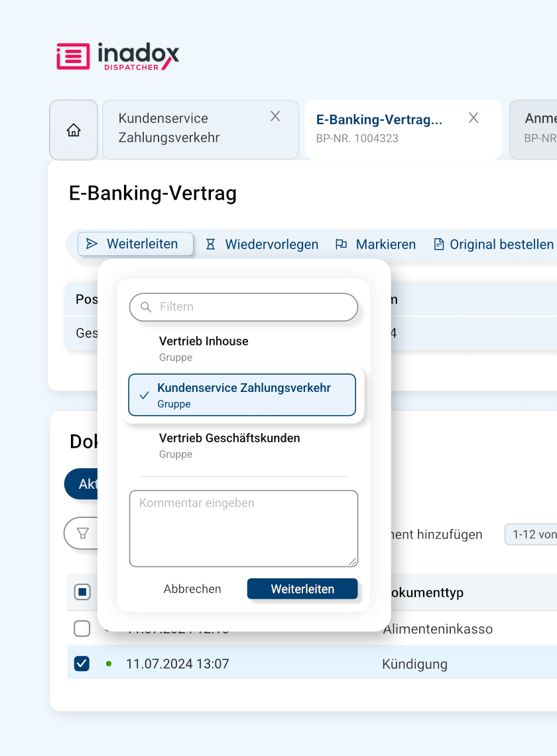Select the E-Banking-Vertrag BP-NR. 1004323 tab
Image resolution: width=557 pixels, height=756 pixels.
pos(403,129)
